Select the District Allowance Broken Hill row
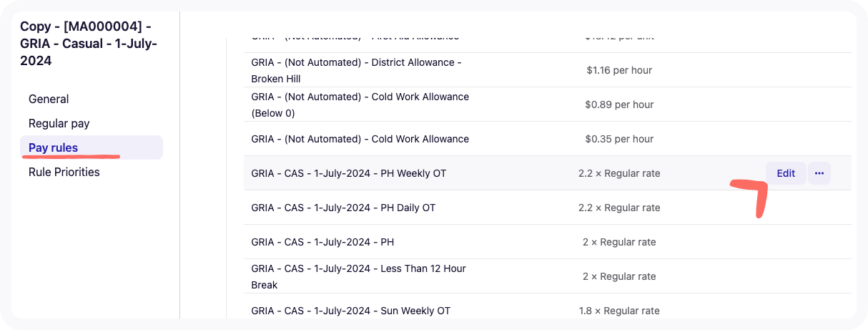The width and height of the screenshot is (868, 330). [x=548, y=70]
